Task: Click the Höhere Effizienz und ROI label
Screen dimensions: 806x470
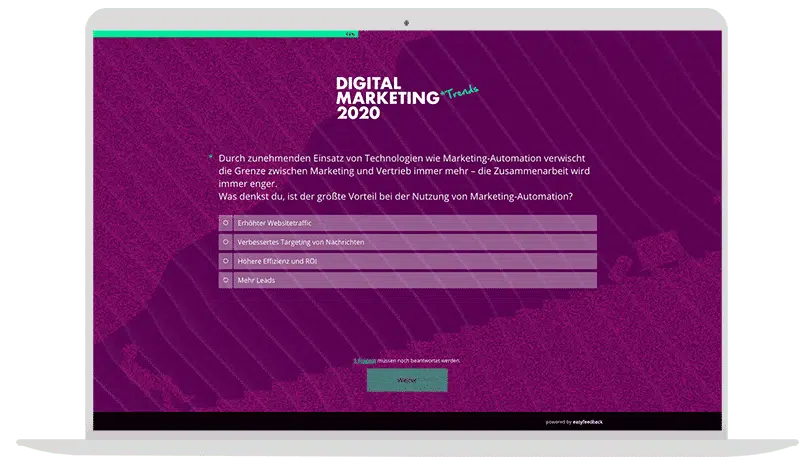Action: (277, 261)
